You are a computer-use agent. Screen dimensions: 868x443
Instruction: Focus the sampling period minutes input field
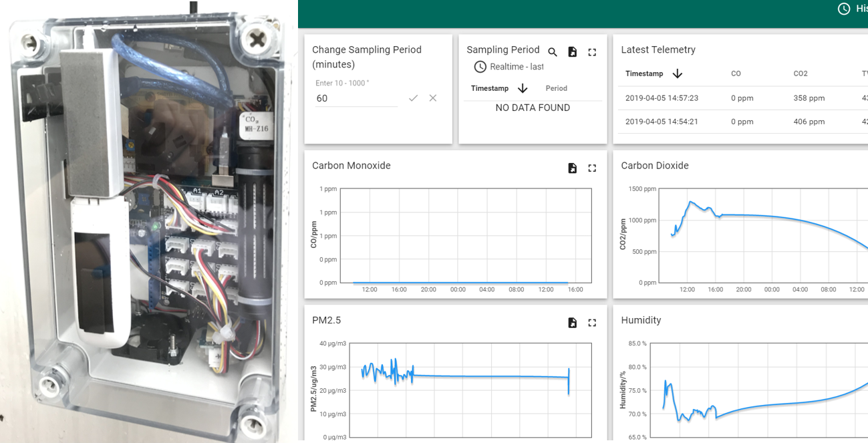[355, 98]
